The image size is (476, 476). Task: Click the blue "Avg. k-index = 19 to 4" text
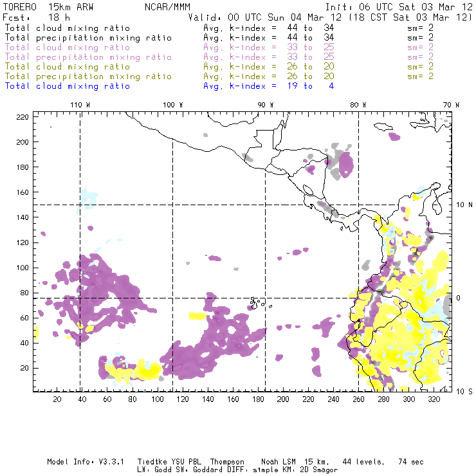coord(269,86)
